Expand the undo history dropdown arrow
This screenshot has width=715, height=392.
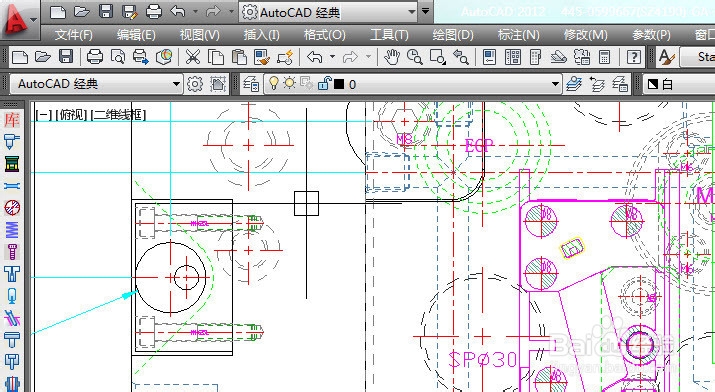pos(332,57)
